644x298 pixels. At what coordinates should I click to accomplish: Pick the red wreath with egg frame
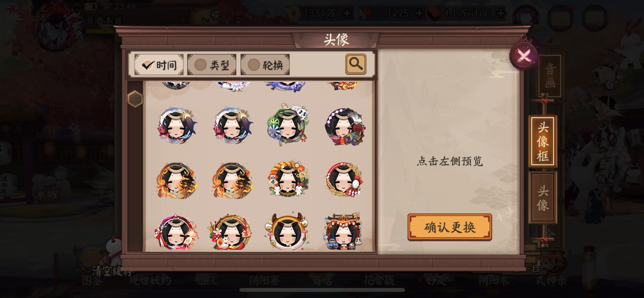pyautogui.click(x=343, y=180)
